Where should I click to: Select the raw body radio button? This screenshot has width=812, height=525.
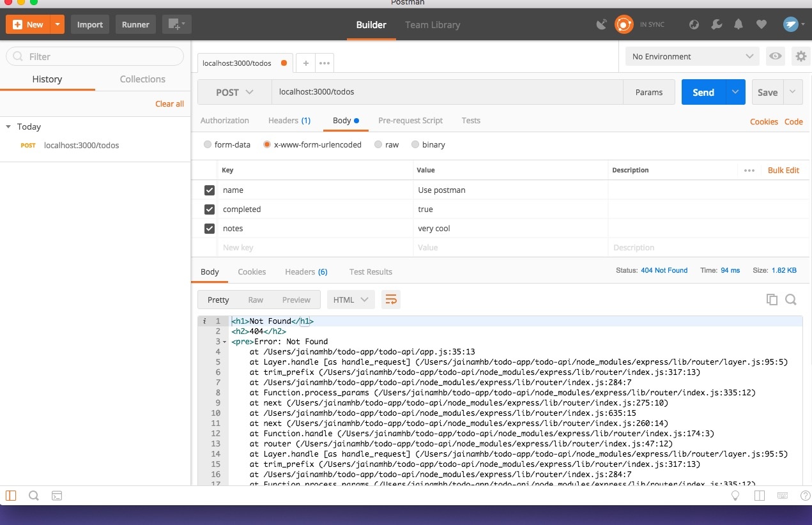(379, 145)
